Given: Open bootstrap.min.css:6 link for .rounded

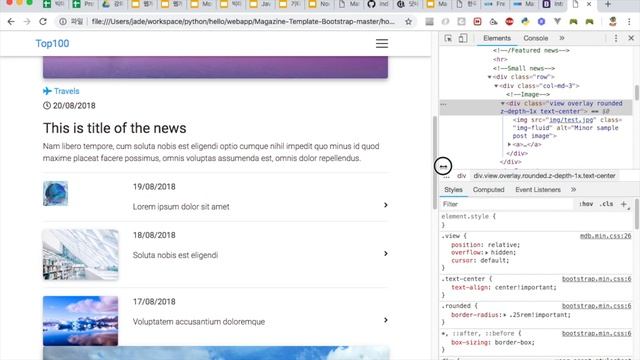Looking at the screenshot, I should pyautogui.click(x=596, y=306).
